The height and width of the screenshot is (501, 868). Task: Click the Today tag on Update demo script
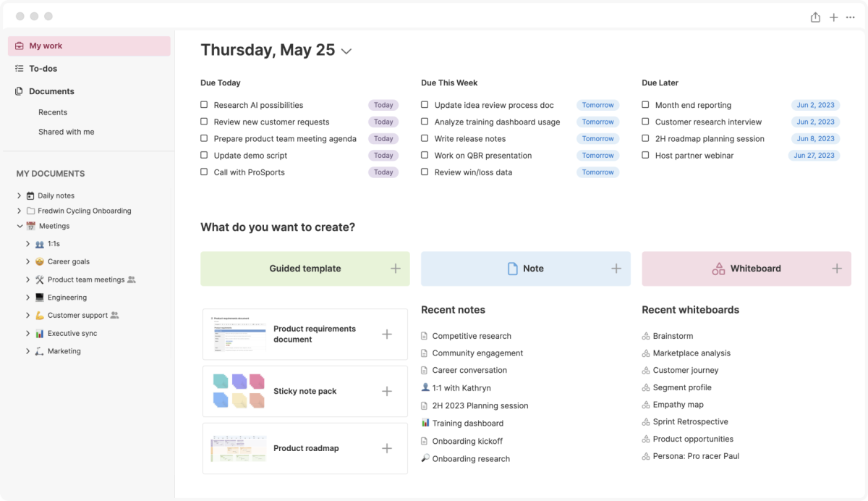tap(383, 156)
